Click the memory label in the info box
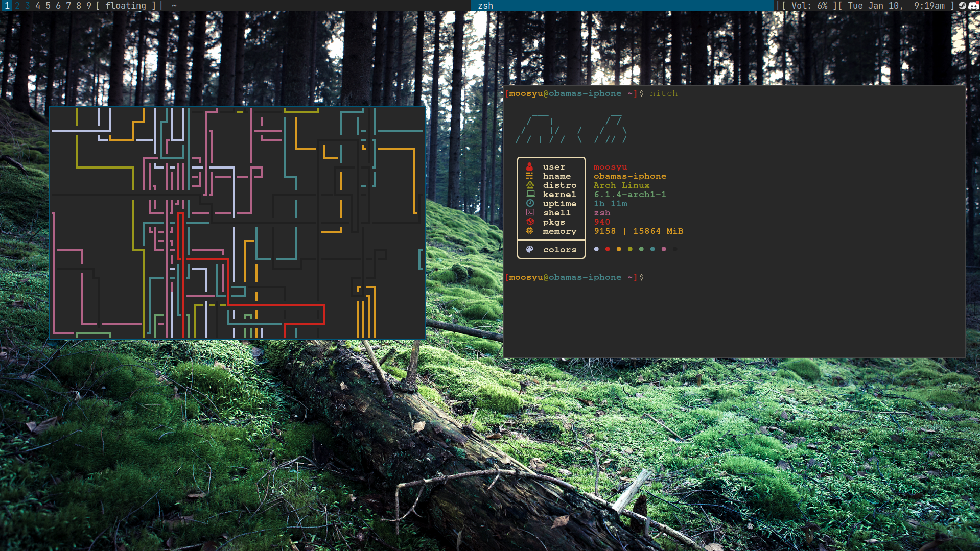This screenshot has width=980, height=551. pyautogui.click(x=559, y=231)
